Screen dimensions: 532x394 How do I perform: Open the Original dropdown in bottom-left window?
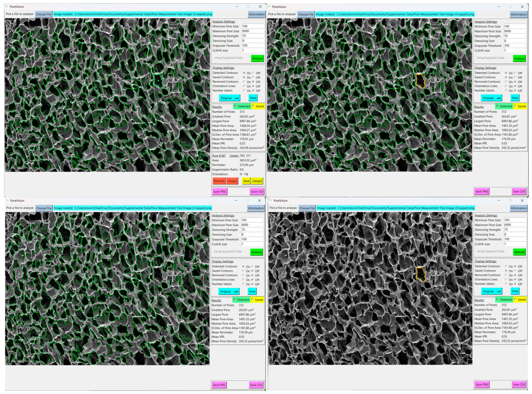coord(229,291)
